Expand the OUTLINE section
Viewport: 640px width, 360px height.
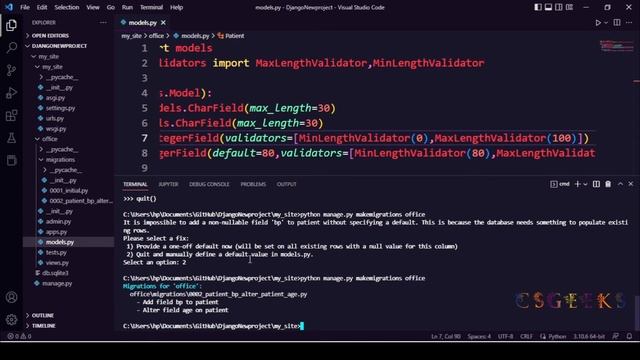point(42,316)
